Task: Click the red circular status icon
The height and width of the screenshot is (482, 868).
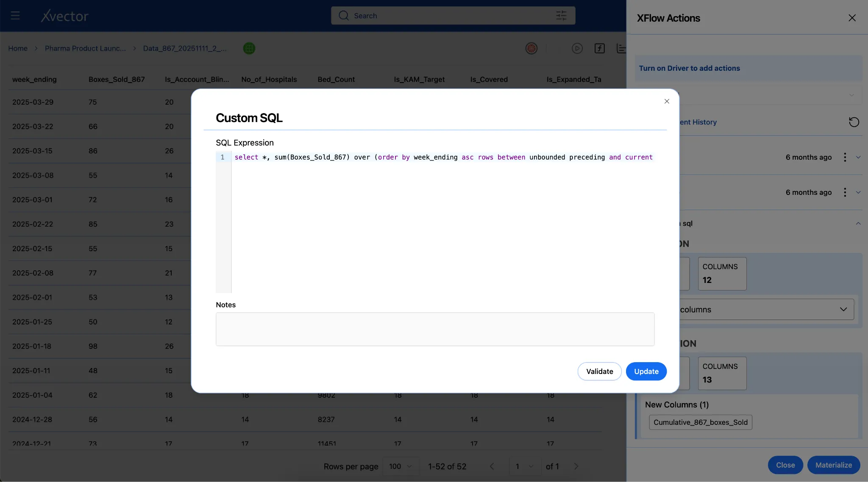Action: 531,48
